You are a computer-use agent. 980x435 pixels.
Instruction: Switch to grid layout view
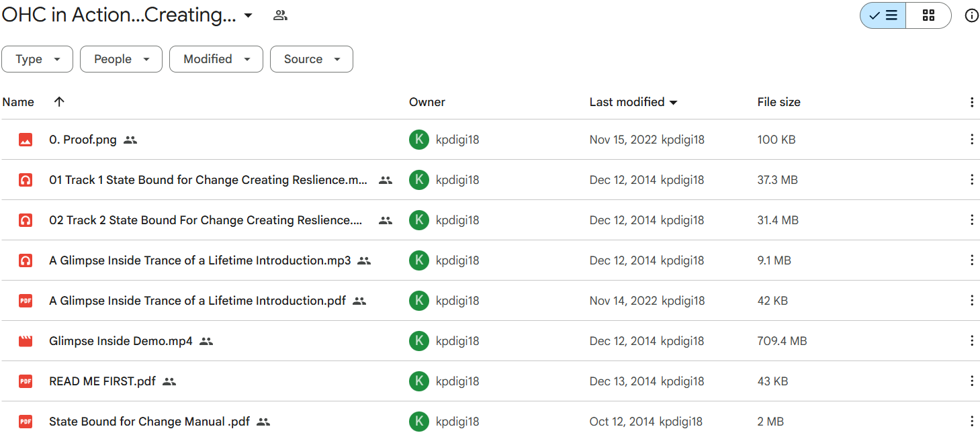(928, 15)
